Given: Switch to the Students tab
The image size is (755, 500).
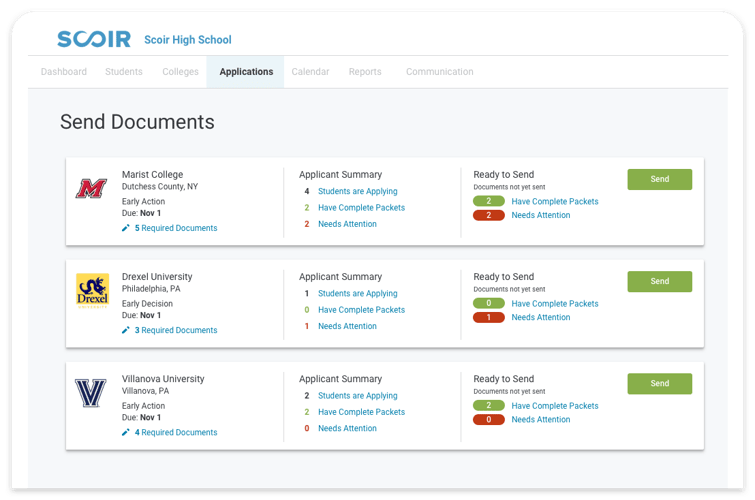Looking at the screenshot, I should click(x=124, y=72).
